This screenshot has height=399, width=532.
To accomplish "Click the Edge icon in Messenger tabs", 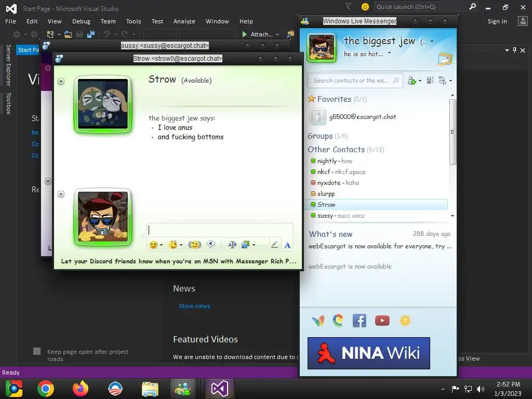I will pyautogui.click(x=338, y=321).
